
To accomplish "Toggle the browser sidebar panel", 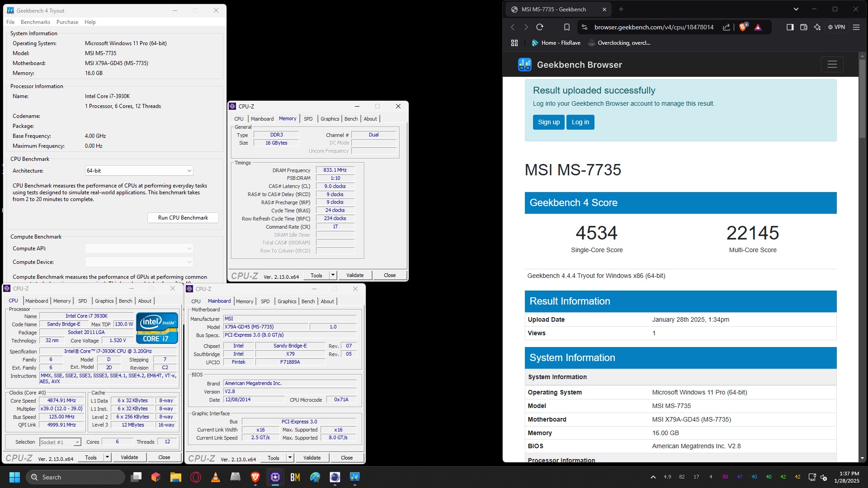I will click(x=790, y=27).
